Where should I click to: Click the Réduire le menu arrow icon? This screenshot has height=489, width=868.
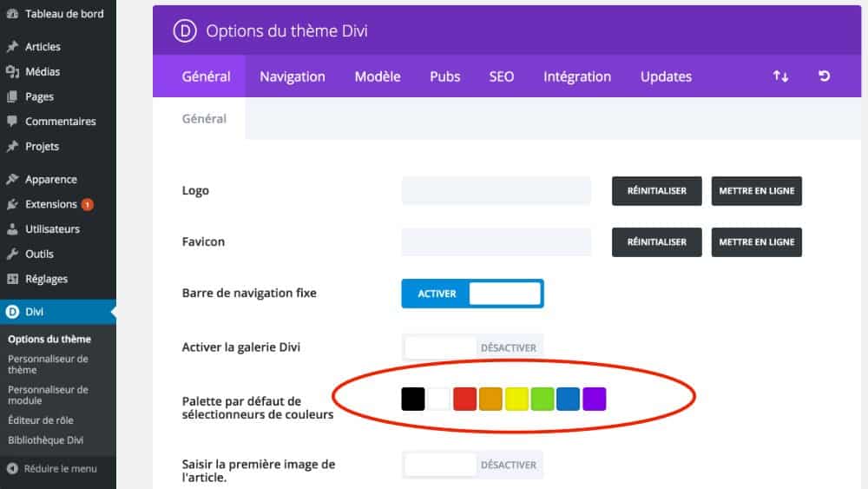click(12, 468)
